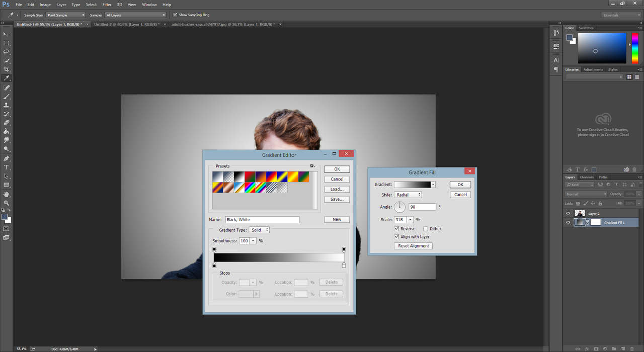Click the layer style fx icon
Image resolution: width=644 pixels, height=352 pixels.
(x=587, y=348)
